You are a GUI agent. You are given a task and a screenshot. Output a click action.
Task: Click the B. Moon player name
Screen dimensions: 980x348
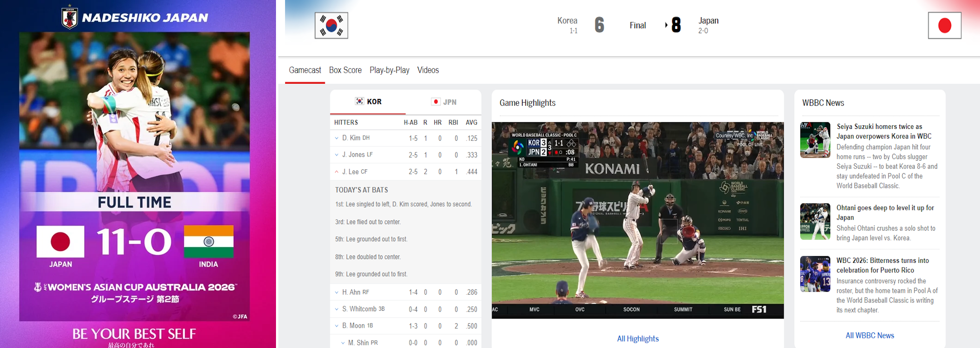click(353, 326)
